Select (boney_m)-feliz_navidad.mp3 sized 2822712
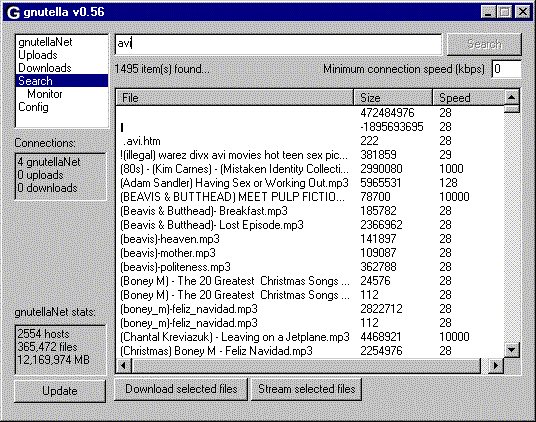 pyautogui.click(x=310, y=309)
